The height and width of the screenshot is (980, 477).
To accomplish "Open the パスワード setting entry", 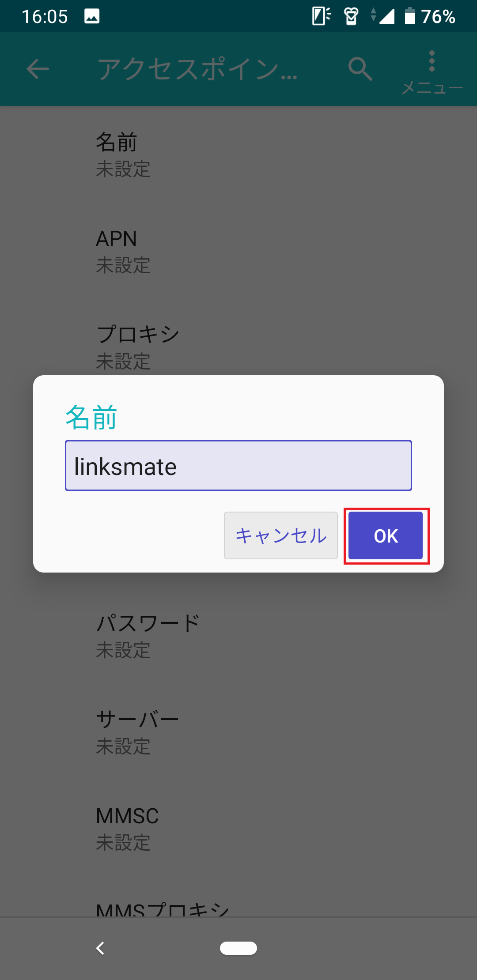I will tap(238, 637).
